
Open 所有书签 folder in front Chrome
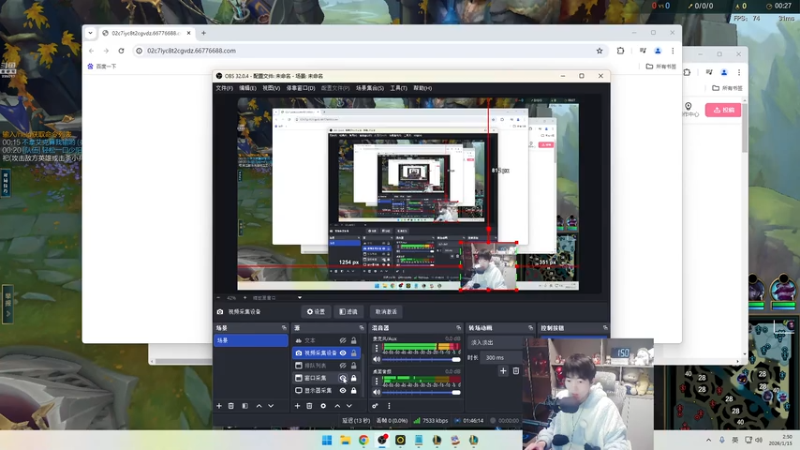661,66
